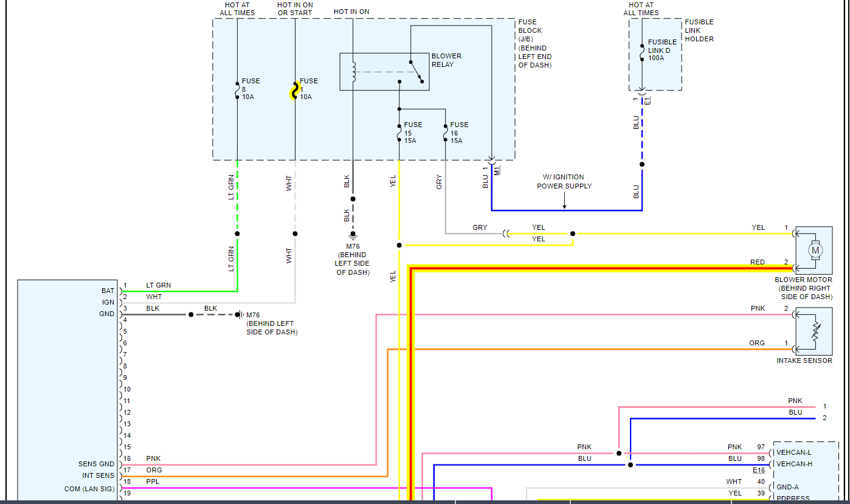Viewport: 850px width, 504px height.
Task: Click the "E16" connector label
Action: 759,470
